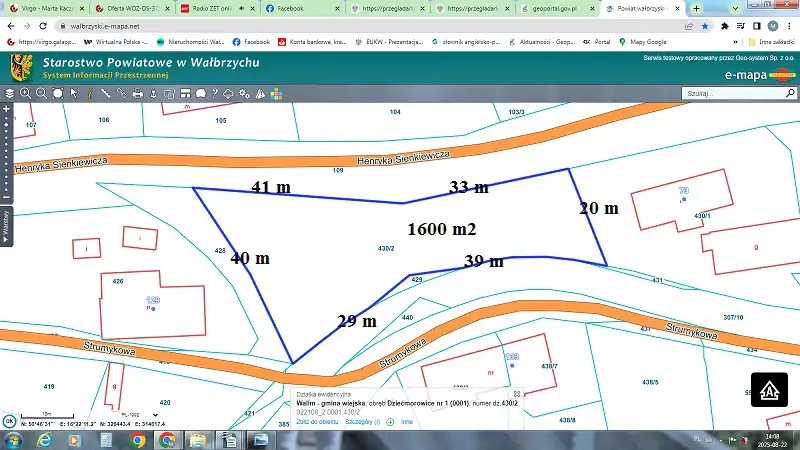
Task: Open the map layers panel icon
Action: point(9,93)
